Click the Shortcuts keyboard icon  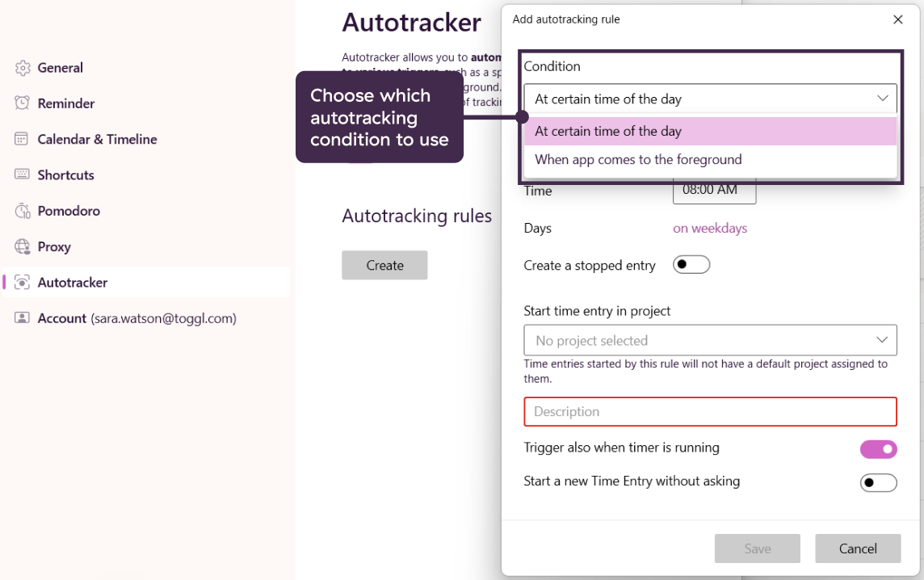pyautogui.click(x=23, y=175)
